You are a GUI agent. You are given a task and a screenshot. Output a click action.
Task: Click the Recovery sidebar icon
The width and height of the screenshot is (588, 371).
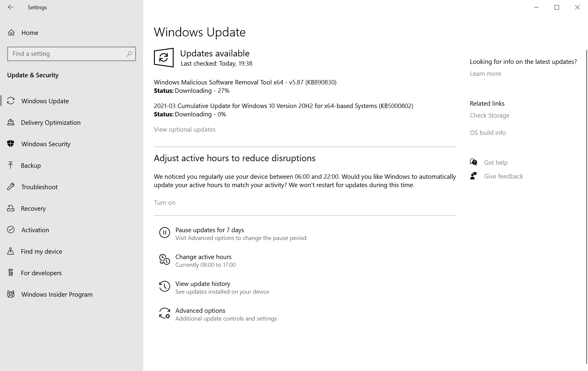tap(11, 208)
